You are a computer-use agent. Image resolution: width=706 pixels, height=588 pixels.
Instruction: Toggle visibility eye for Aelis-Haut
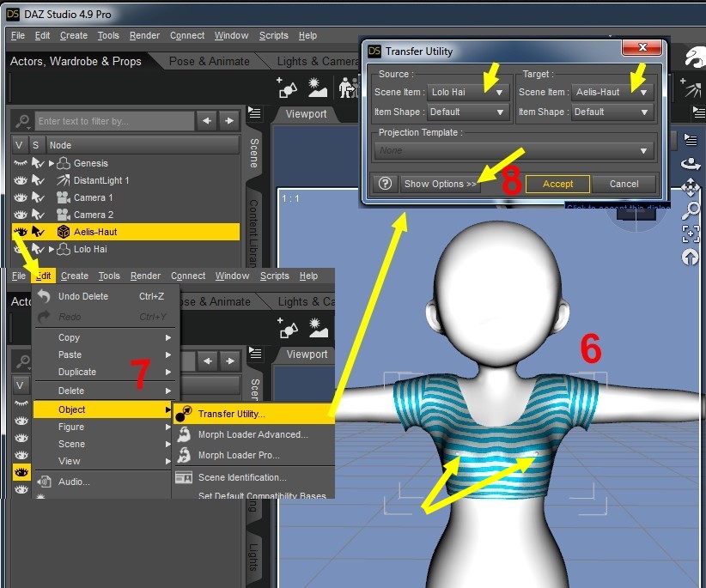click(x=21, y=232)
